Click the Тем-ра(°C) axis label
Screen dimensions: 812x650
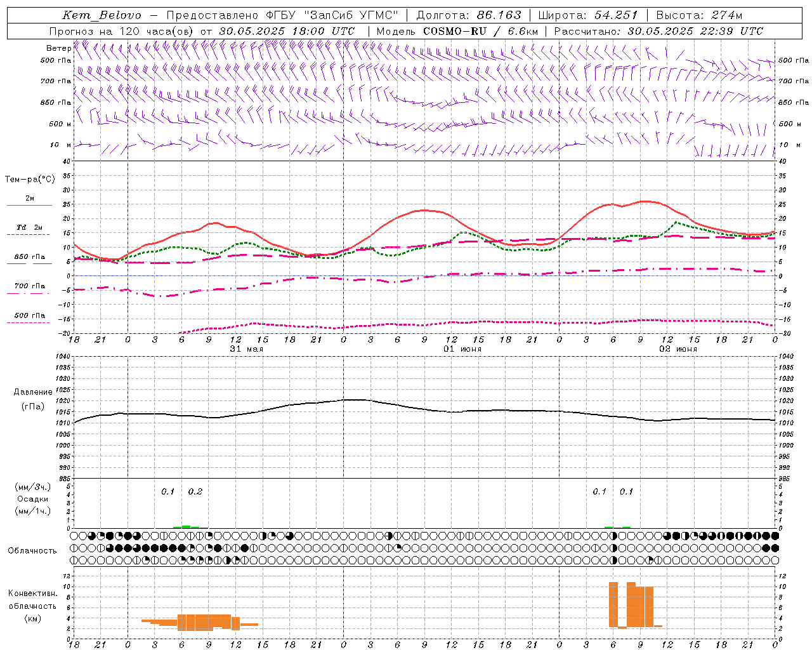[30, 180]
